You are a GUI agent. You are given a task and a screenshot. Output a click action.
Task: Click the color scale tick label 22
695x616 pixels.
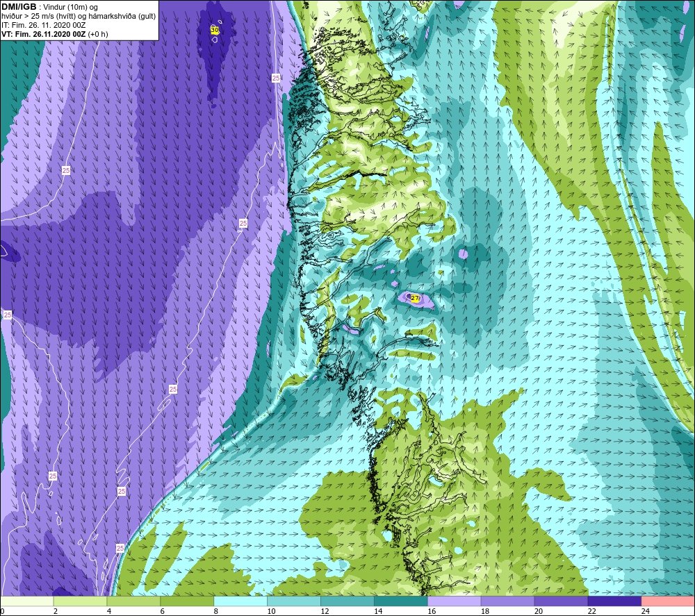click(592, 611)
